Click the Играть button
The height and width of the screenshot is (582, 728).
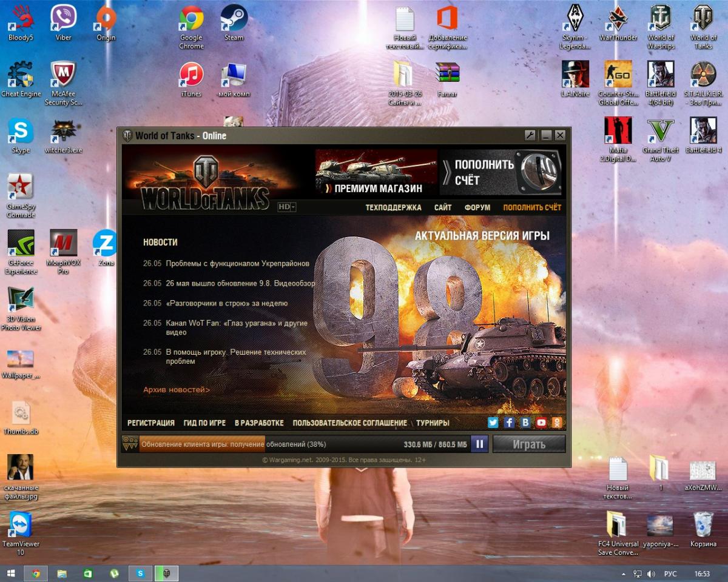(x=529, y=444)
